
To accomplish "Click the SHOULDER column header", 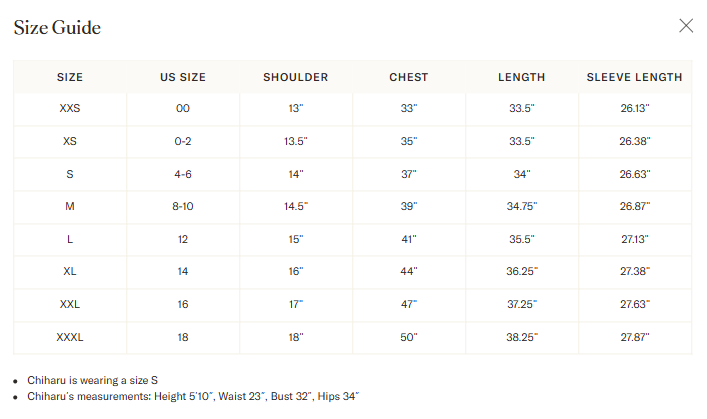I will pyautogui.click(x=296, y=78).
